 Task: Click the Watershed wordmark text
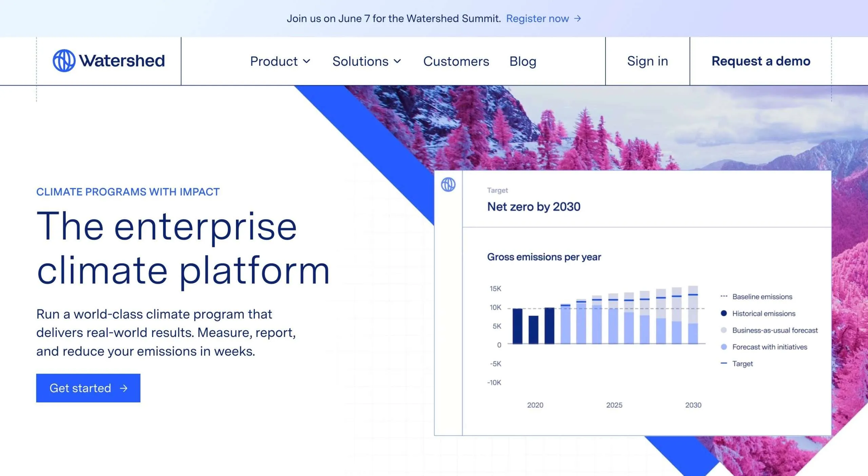[122, 61]
